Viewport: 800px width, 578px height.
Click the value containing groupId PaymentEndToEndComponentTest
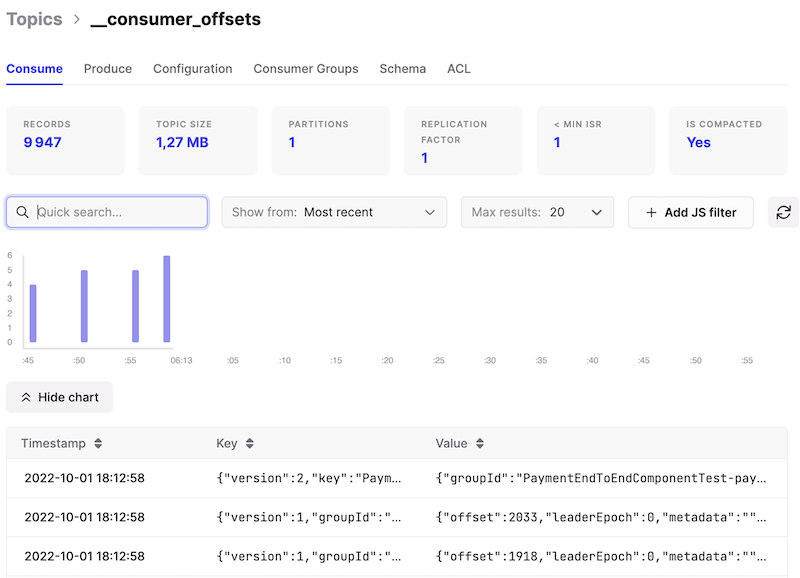pyautogui.click(x=601, y=478)
